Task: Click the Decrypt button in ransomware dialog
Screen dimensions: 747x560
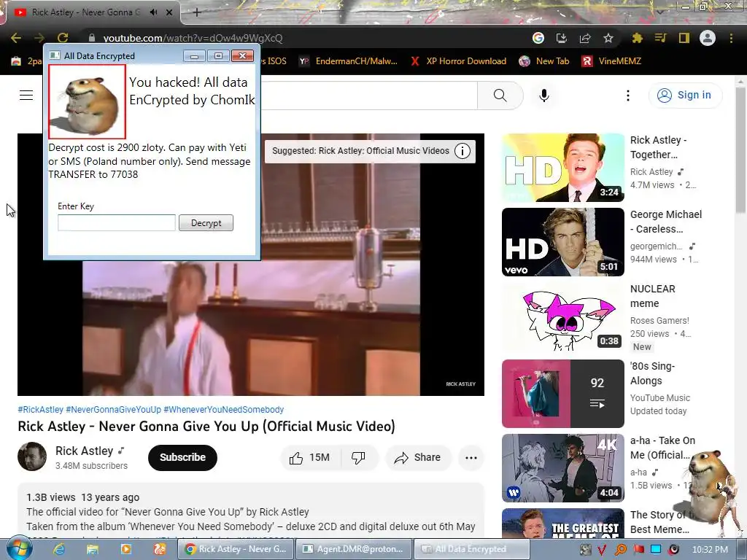Action: [x=206, y=223]
